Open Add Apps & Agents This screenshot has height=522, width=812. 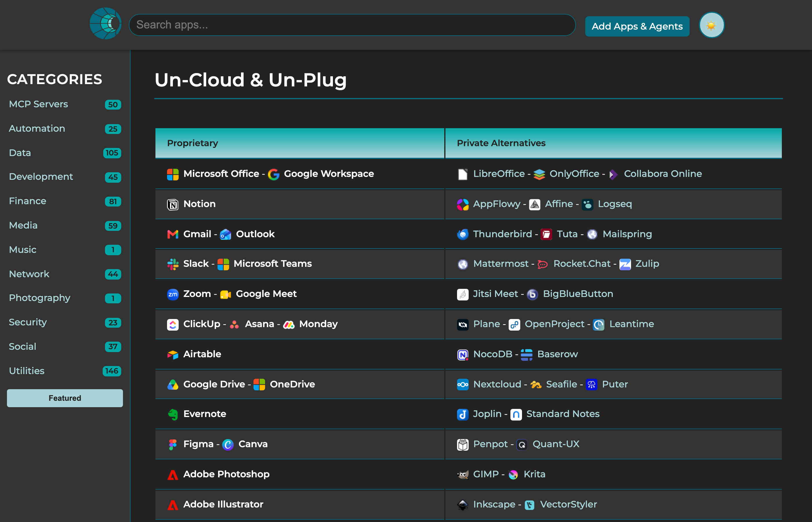(x=637, y=26)
